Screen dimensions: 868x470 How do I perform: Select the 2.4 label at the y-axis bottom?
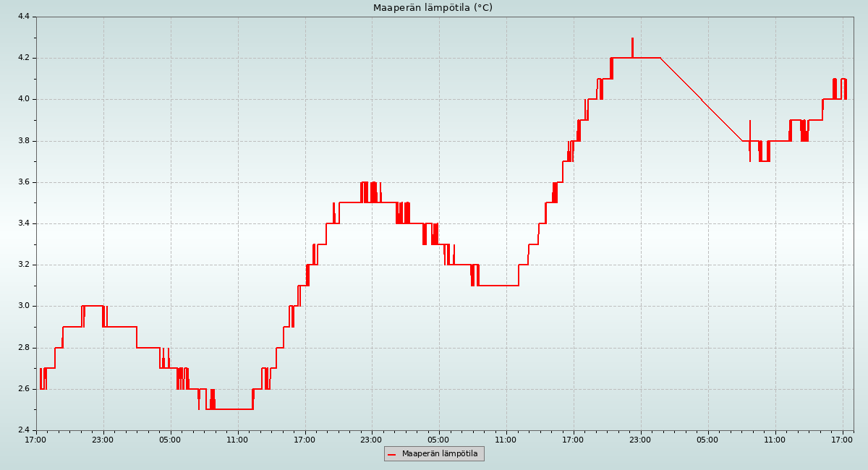click(22, 430)
